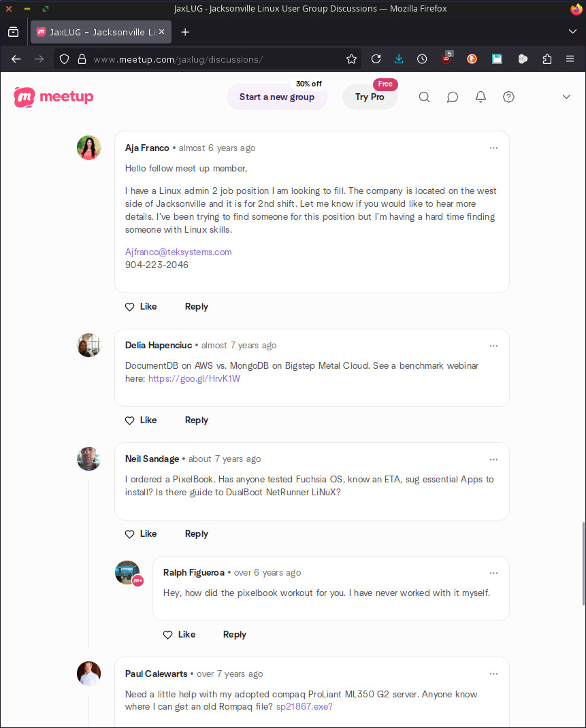The height and width of the screenshot is (728, 586).
Task: Click the help question mark icon
Action: tap(508, 97)
